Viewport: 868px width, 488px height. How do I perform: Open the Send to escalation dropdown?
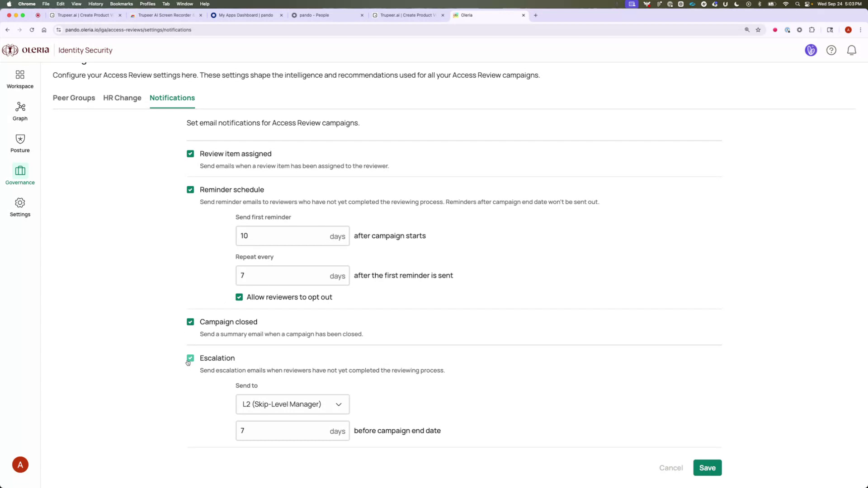tap(292, 404)
